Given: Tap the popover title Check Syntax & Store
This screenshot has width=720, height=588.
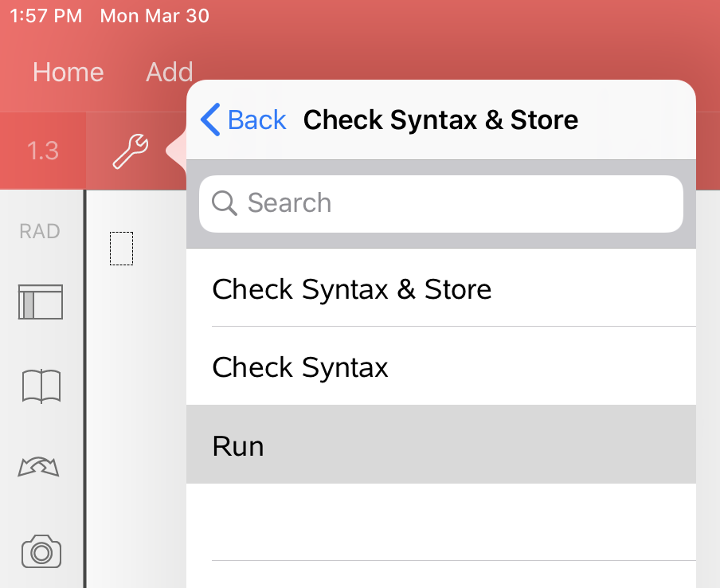Looking at the screenshot, I should coord(440,120).
